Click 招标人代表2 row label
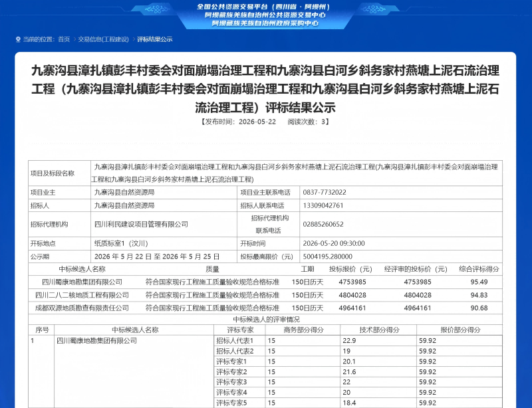 (x=235, y=351)
